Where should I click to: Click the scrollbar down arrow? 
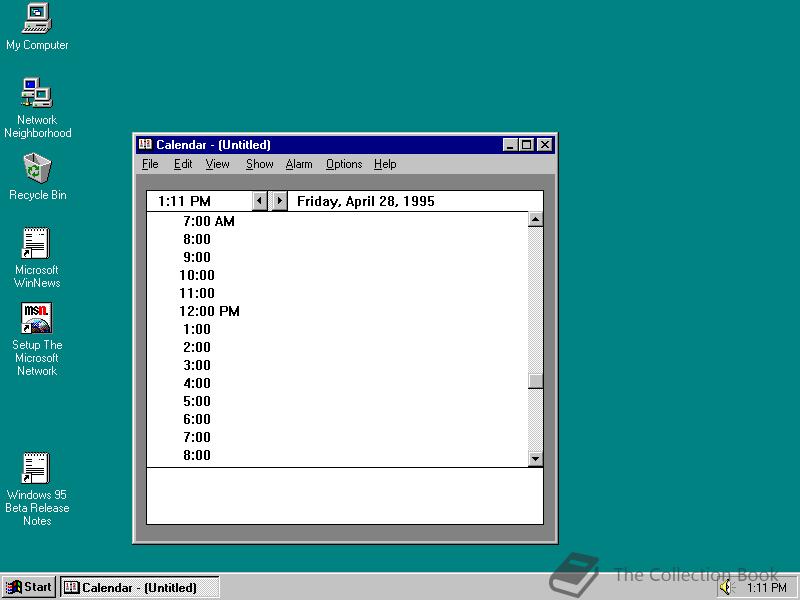coord(535,459)
